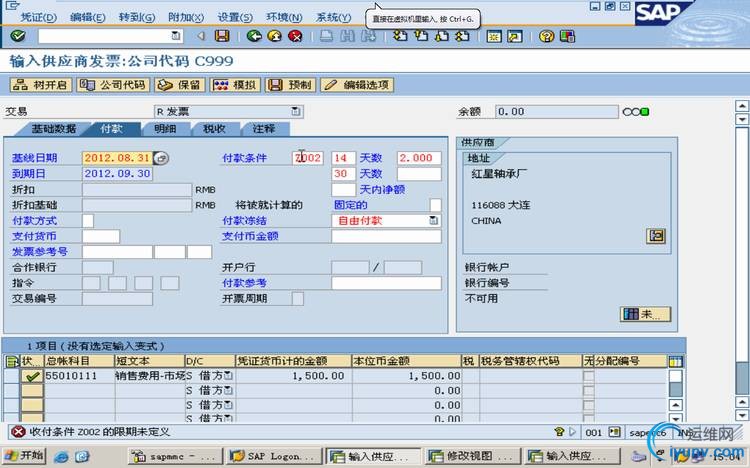This screenshot has height=468, width=750.
Task: Open the 环境(N) menu
Action: (x=284, y=17)
